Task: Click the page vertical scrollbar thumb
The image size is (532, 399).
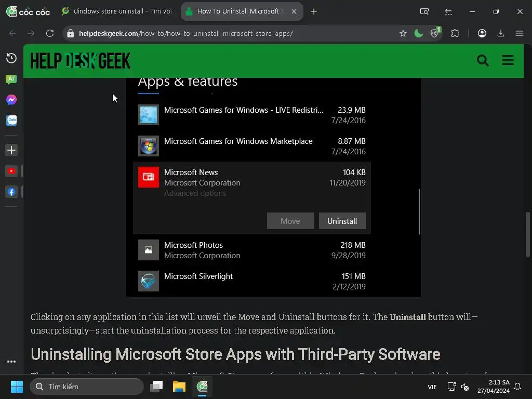Action: click(528, 234)
